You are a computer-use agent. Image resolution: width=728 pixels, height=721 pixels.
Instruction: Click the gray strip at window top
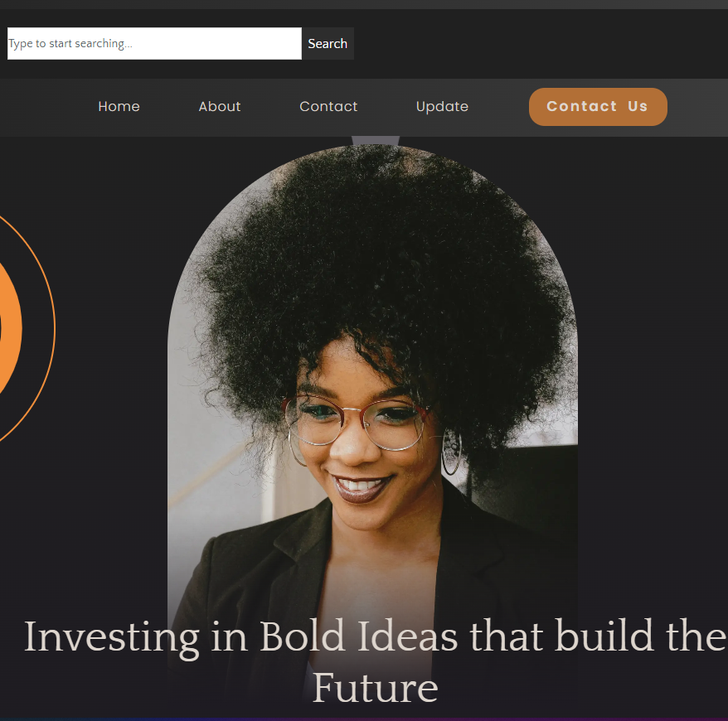(x=364, y=4)
